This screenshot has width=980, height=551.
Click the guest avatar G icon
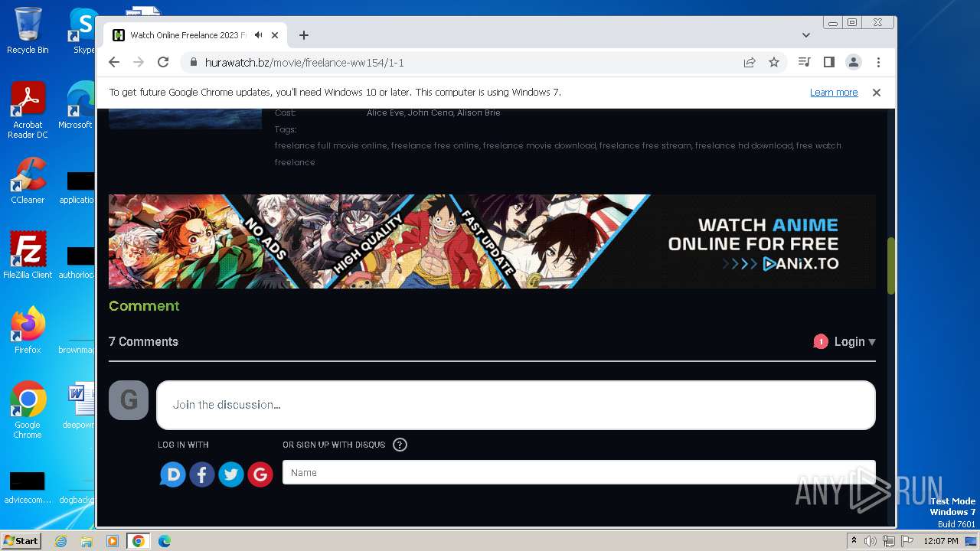pos(129,399)
